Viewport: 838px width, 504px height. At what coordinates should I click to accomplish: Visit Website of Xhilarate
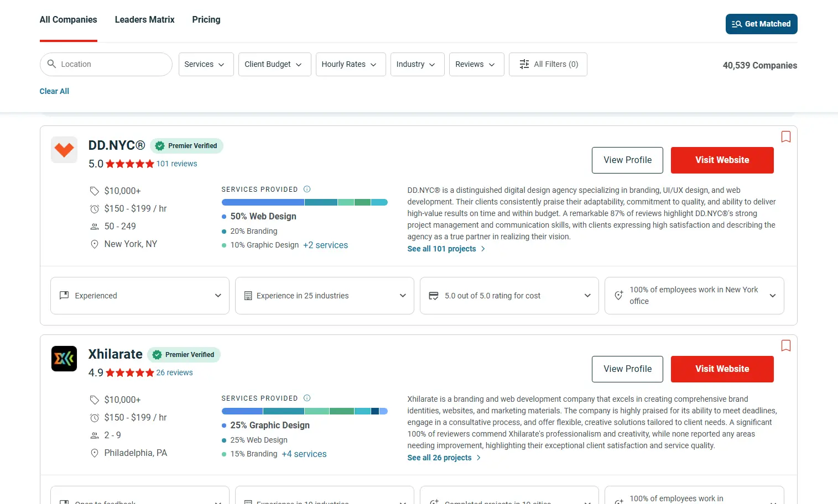point(722,369)
